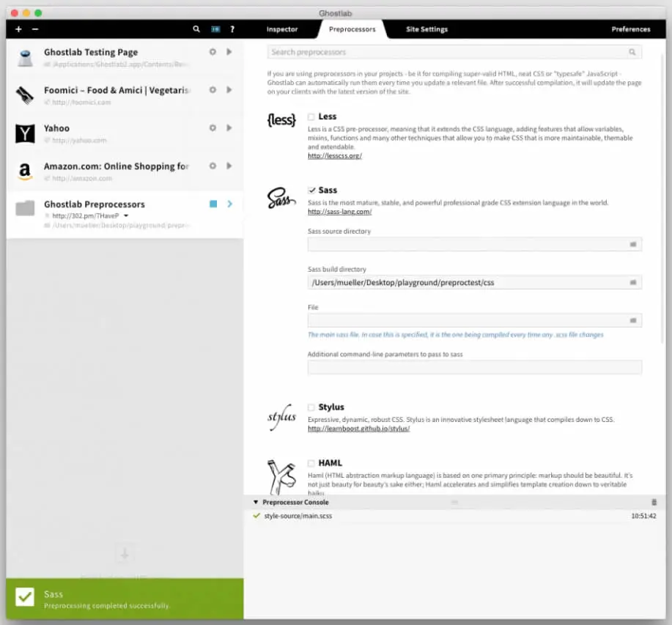Open the learnboost.github.io/stylus link

click(x=358, y=429)
